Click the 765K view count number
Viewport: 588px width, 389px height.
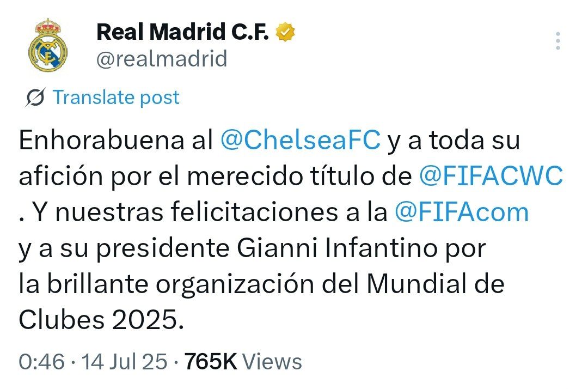click(211, 362)
